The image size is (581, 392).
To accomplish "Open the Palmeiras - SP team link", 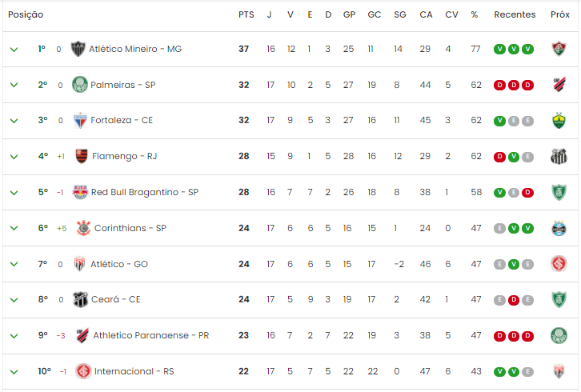I will pos(123,85).
